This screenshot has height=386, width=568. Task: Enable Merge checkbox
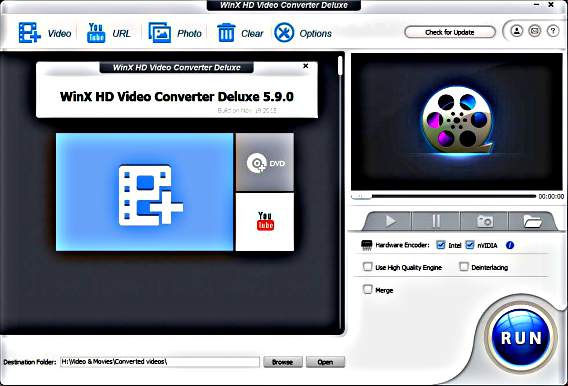(x=367, y=289)
